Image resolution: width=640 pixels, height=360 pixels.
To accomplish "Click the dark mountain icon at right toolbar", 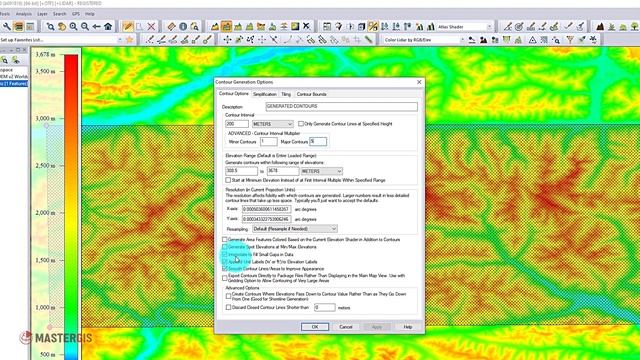I will click(x=600, y=27).
